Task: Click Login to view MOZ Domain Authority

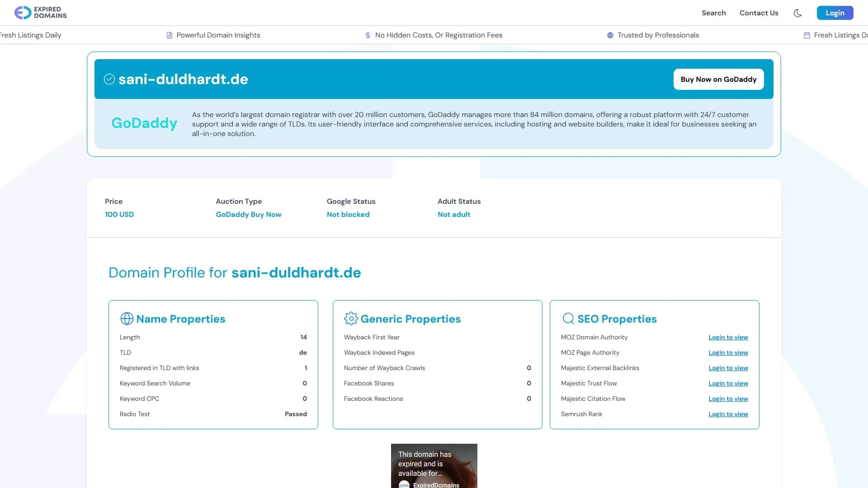Action: coord(728,337)
